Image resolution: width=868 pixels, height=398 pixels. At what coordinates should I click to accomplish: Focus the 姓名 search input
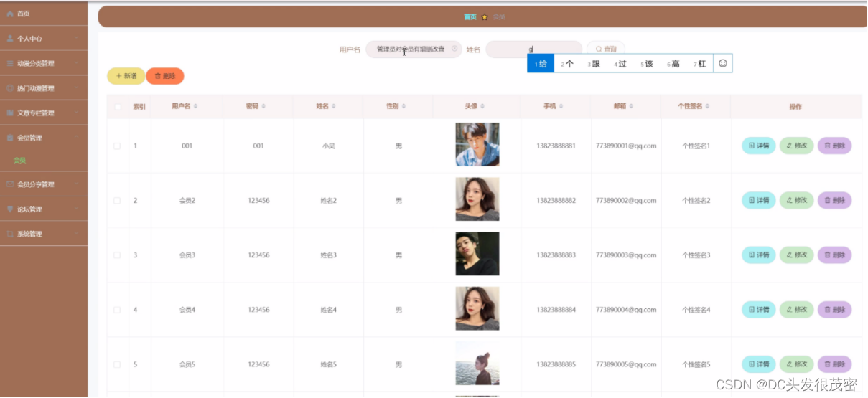tap(533, 49)
